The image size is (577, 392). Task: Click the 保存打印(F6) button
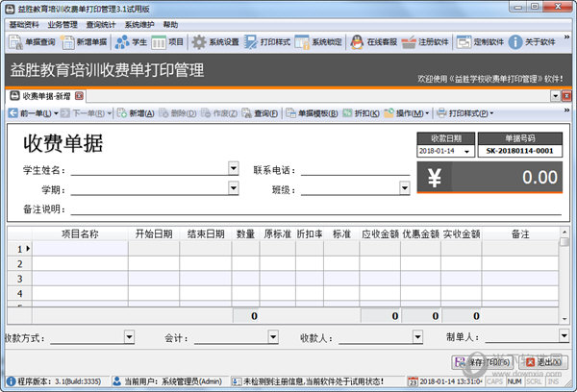pos(483,362)
